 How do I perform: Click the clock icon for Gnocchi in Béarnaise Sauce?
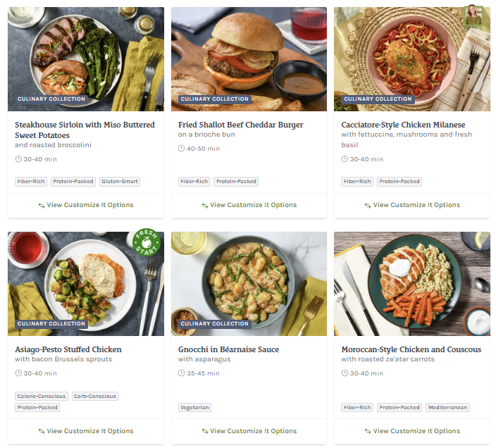coord(181,373)
